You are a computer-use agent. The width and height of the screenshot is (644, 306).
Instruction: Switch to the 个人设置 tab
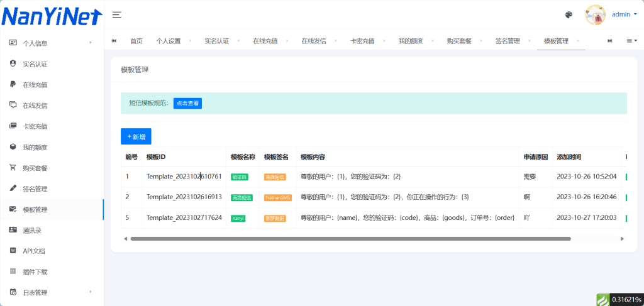(x=169, y=41)
